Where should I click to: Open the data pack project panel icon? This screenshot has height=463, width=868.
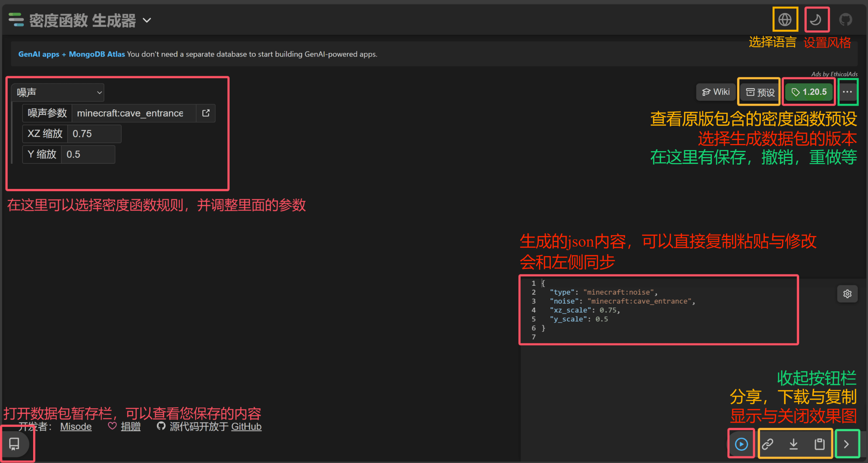coord(14,444)
